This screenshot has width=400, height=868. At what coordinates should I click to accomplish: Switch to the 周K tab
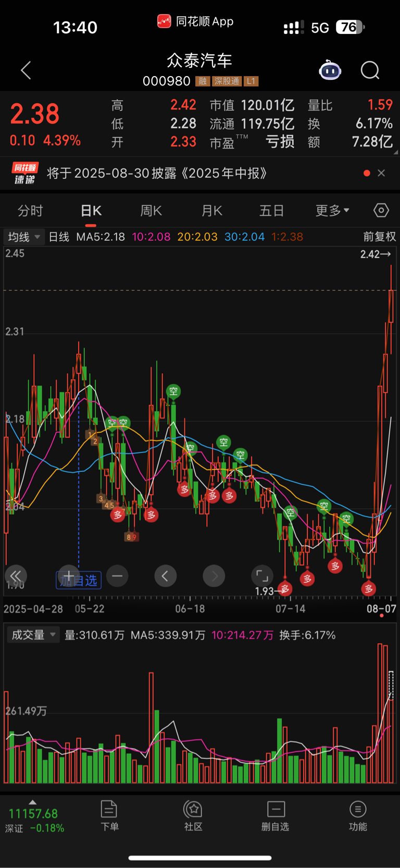click(151, 211)
